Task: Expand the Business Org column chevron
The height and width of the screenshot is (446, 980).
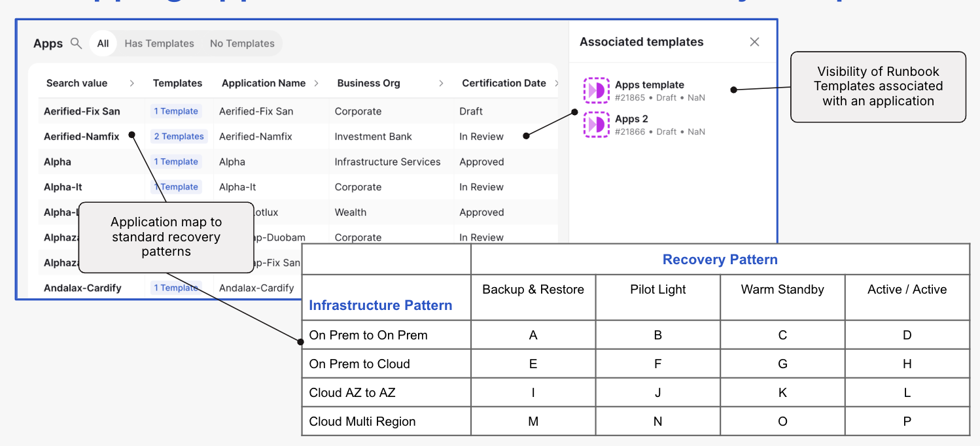Action: pyautogui.click(x=441, y=83)
